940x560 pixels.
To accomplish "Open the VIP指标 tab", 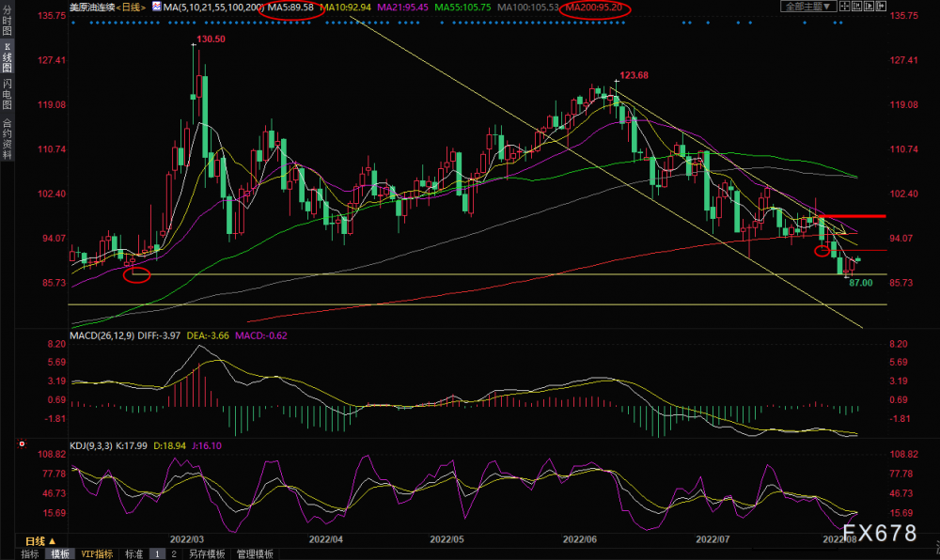I will click(97, 554).
